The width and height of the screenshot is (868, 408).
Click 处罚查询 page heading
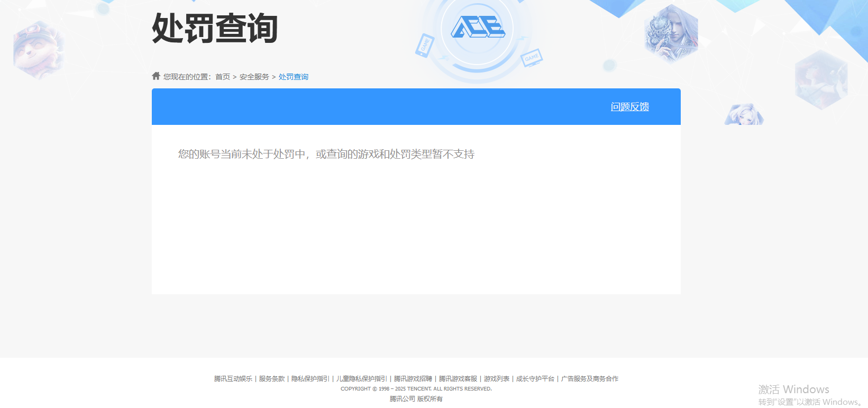215,28
